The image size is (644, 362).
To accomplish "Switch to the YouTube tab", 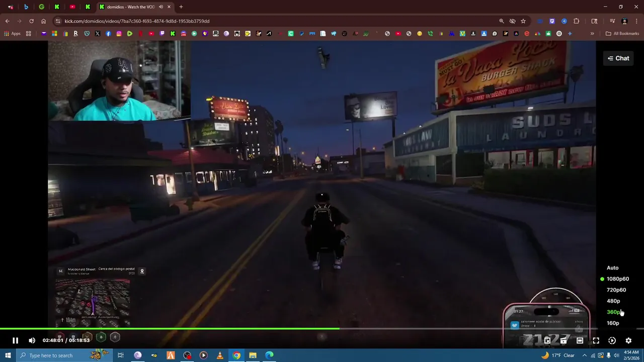I will 72,7.
